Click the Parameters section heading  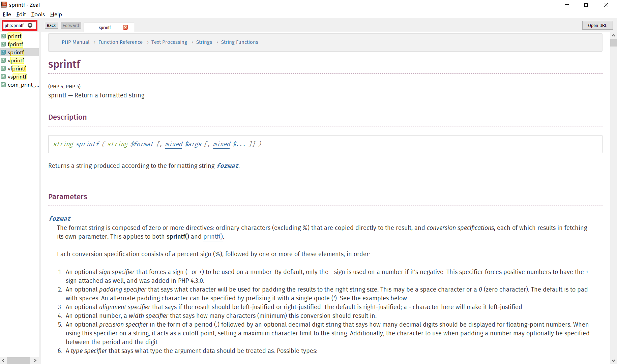(x=67, y=197)
